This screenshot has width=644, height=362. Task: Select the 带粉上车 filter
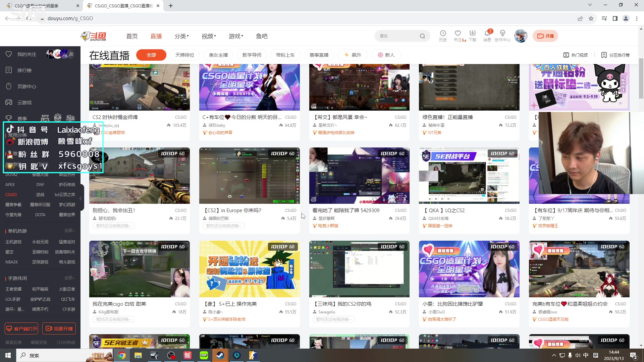(x=285, y=55)
